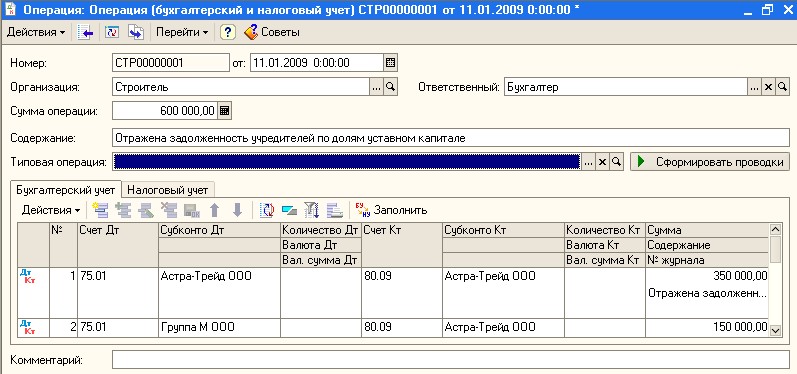Open the top Действия menu

click(36, 33)
